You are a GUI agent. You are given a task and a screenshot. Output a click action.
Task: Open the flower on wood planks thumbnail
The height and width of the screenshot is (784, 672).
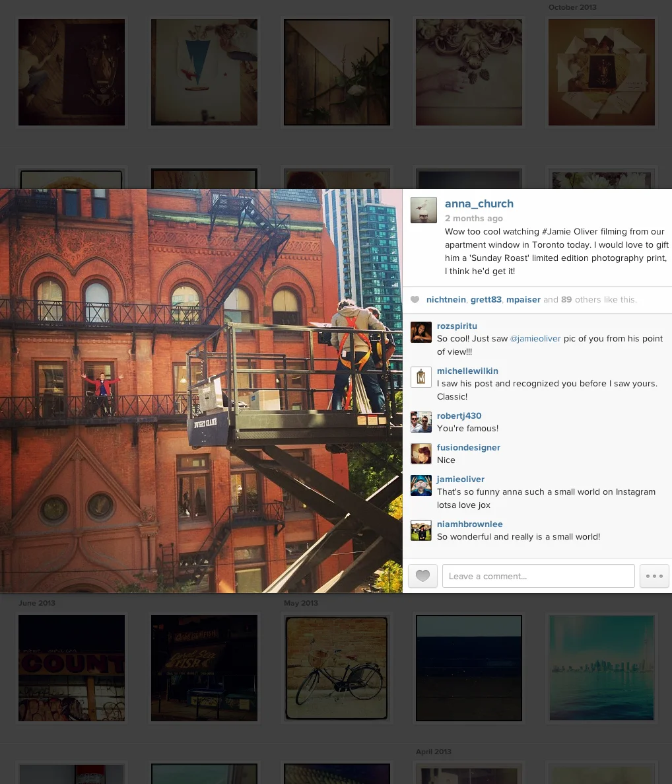pos(337,73)
